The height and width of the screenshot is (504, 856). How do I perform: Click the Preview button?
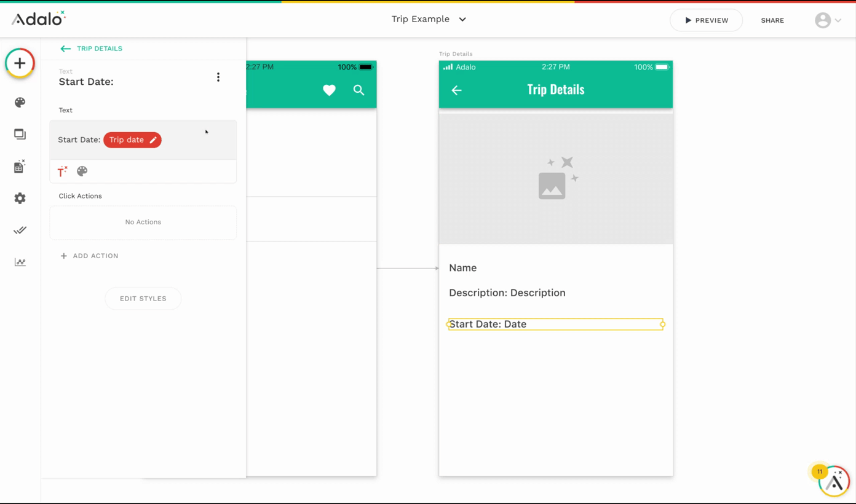pyautogui.click(x=706, y=20)
